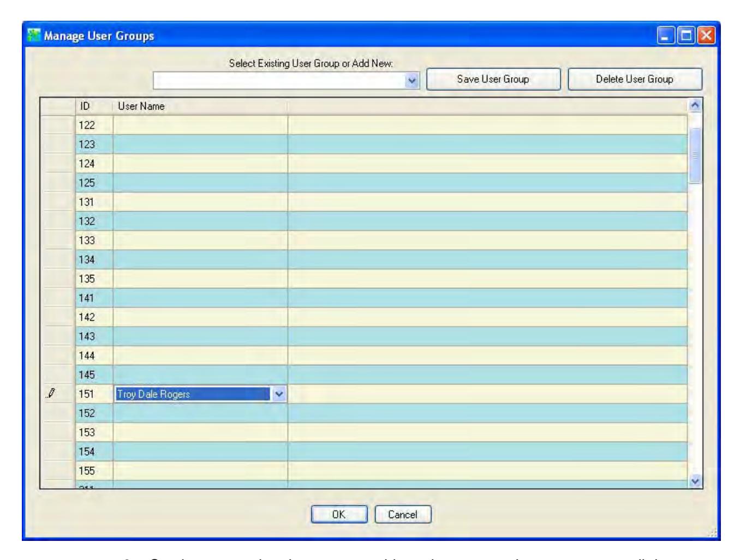Select the row with ID 131

pyautogui.click(x=364, y=202)
